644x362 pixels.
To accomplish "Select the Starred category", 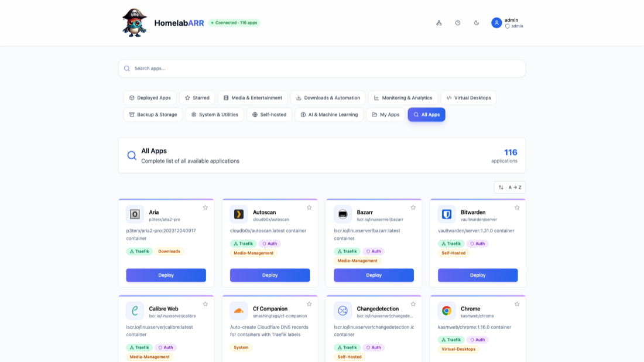I will coord(197,98).
